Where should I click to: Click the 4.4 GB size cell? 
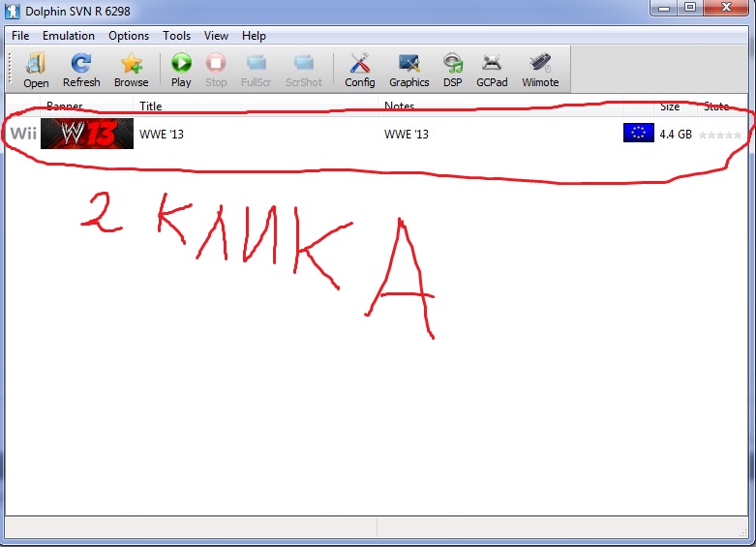click(676, 135)
